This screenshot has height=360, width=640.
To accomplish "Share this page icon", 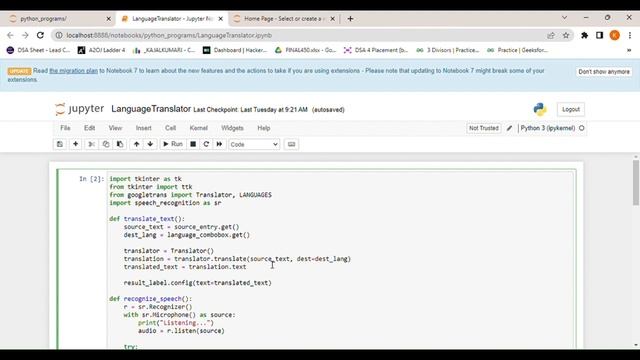I will (551, 36).
